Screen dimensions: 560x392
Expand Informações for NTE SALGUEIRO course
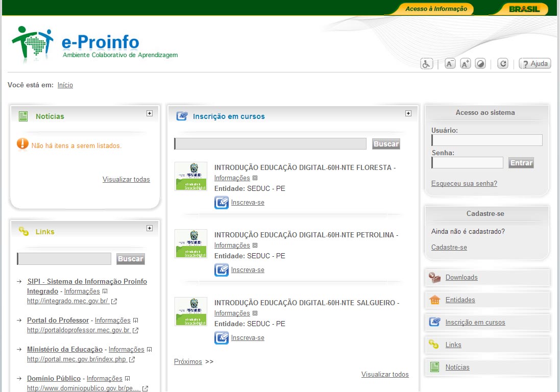[236, 313]
